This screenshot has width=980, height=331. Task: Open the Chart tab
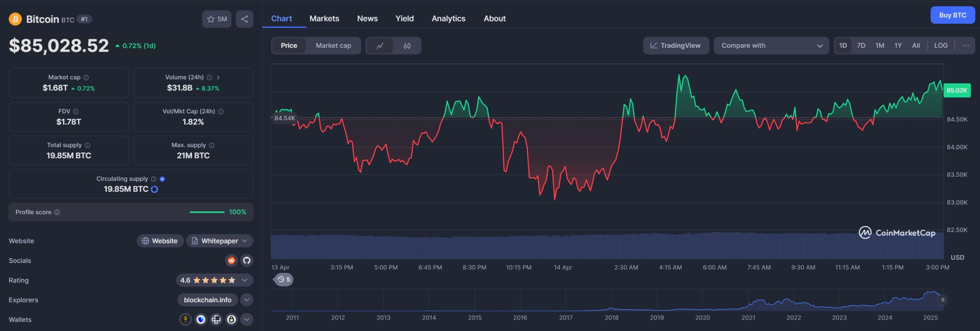[281, 18]
